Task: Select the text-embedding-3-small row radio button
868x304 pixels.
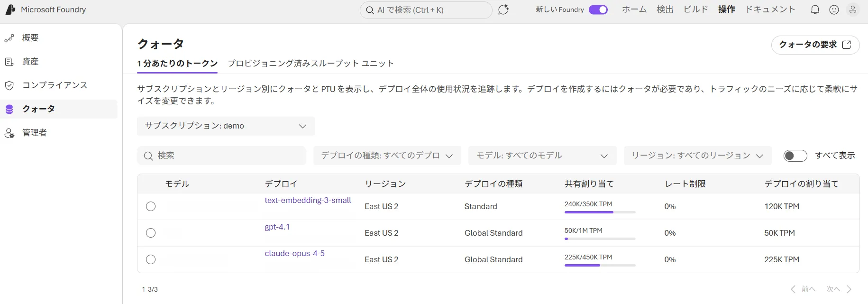Action: coord(151,206)
